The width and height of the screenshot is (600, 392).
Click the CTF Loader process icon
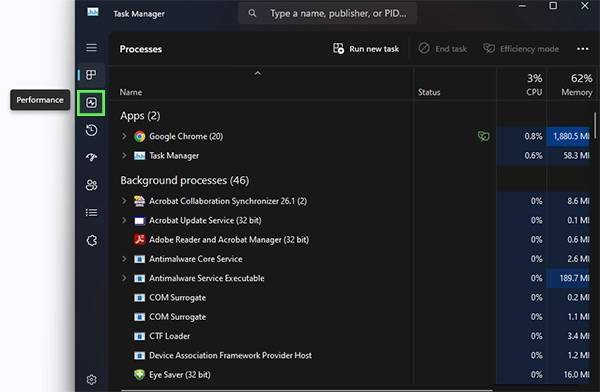click(139, 336)
